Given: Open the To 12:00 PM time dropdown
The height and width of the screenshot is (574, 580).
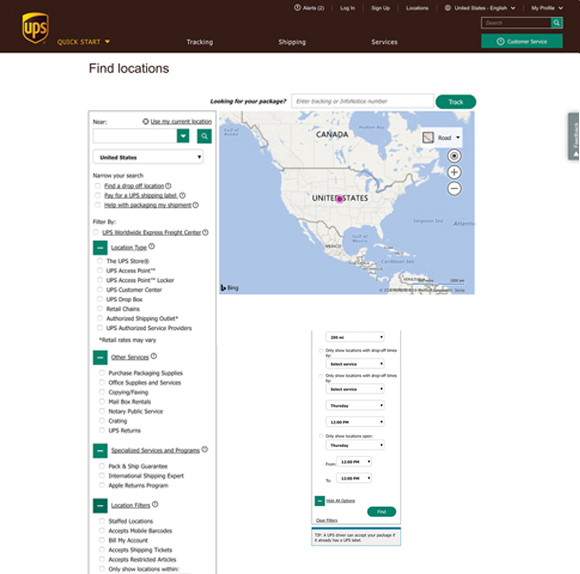Looking at the screenshot, I should pyautogui.click(x=354, y=478).
